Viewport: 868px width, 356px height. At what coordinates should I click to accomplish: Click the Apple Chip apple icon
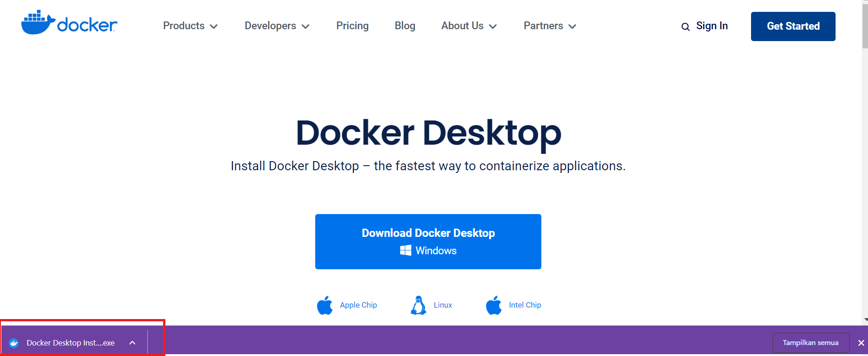tap(325, 305)
